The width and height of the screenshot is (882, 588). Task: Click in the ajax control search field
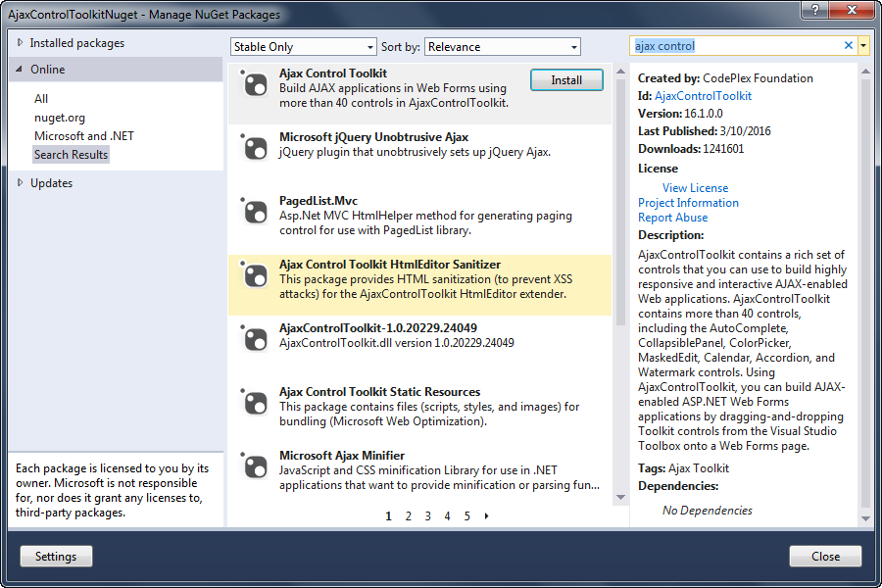click(x=736, y=46)
